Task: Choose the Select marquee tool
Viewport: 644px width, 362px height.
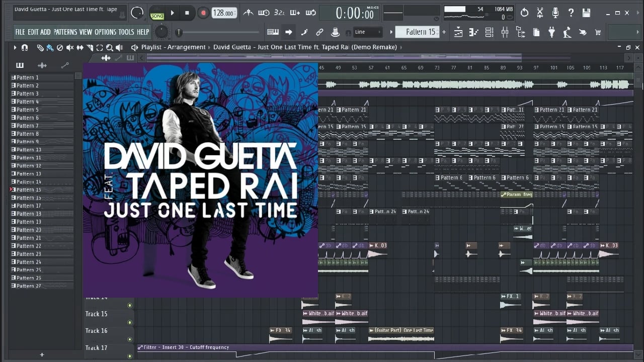Action: tap(100, 47)
